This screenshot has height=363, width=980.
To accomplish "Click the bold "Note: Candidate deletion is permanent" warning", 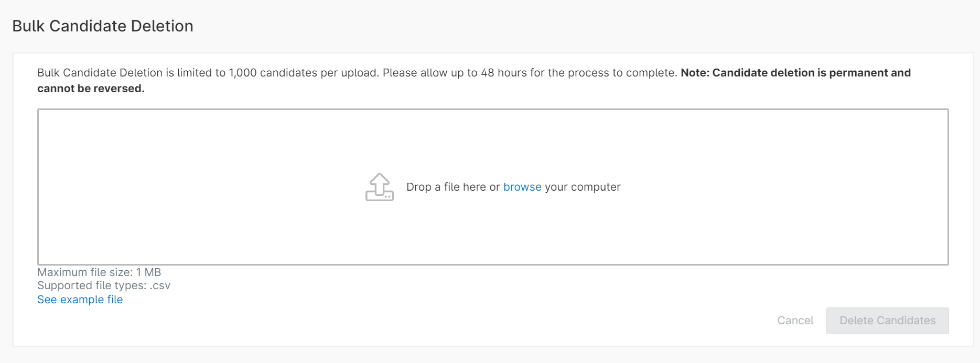I will (795, 73).
